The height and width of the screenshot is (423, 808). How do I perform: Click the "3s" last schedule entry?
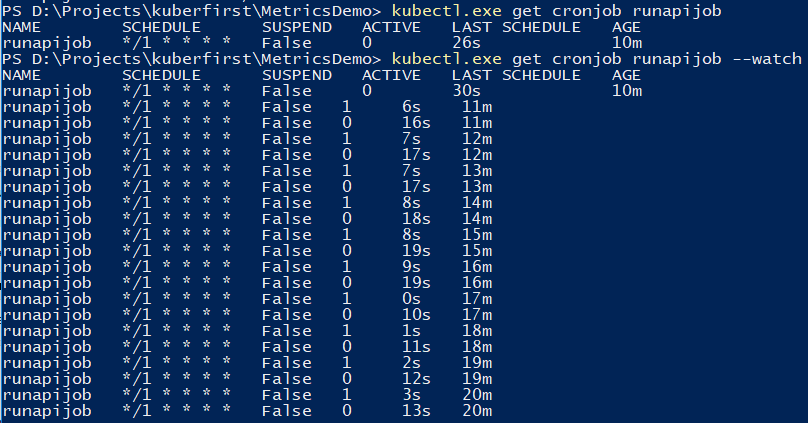[411, 395]
